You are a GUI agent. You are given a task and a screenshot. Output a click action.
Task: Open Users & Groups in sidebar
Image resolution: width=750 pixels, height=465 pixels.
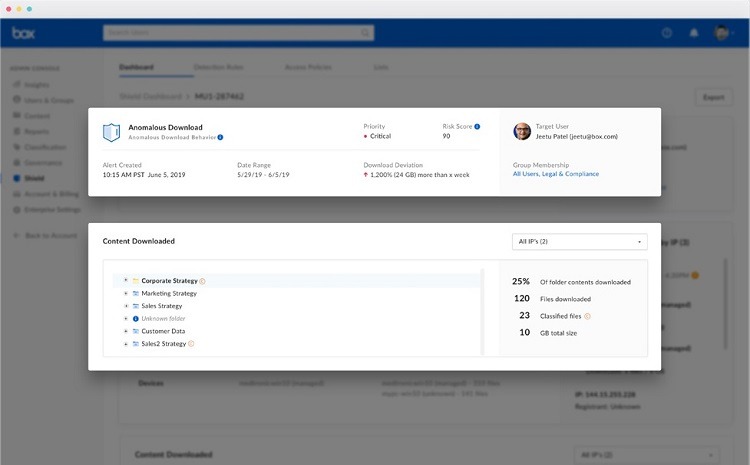pyautogui.click(x=49, y=100)
